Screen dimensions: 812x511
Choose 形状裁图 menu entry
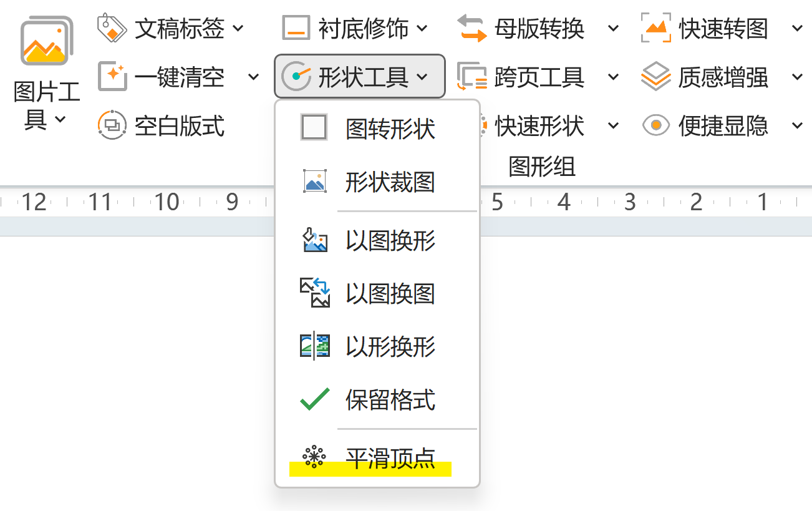390,182
